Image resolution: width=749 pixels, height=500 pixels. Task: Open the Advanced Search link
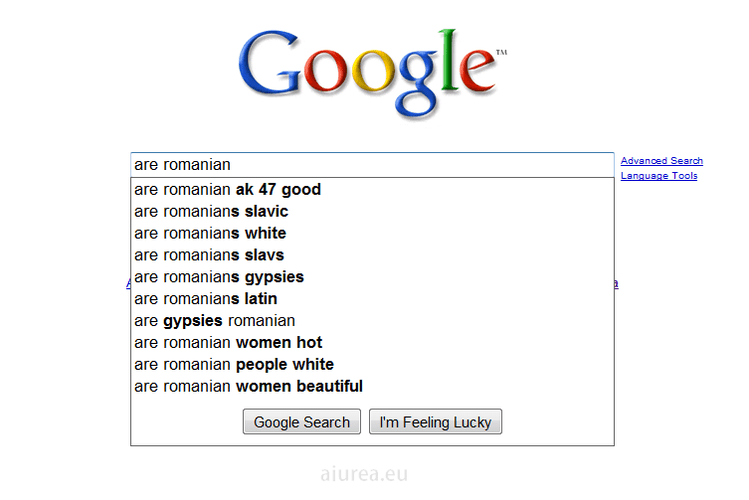pyautogui.click(x=662, y=161)
